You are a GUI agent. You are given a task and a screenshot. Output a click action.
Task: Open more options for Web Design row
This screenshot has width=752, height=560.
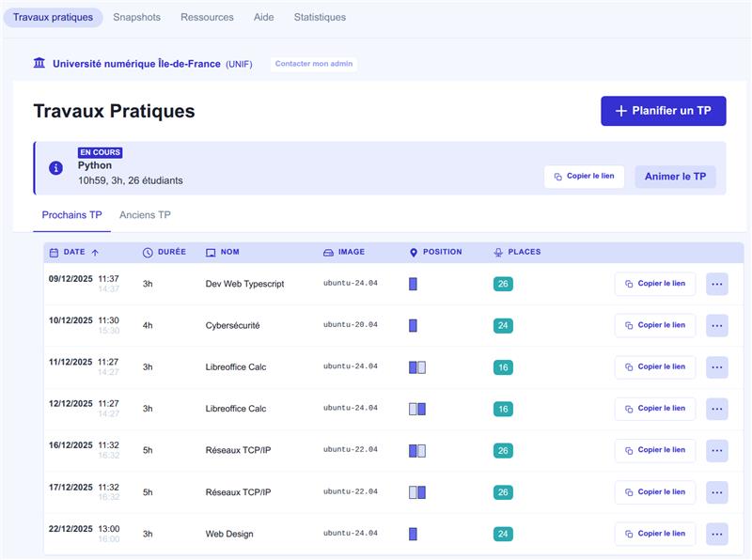(x=716, y=534)
